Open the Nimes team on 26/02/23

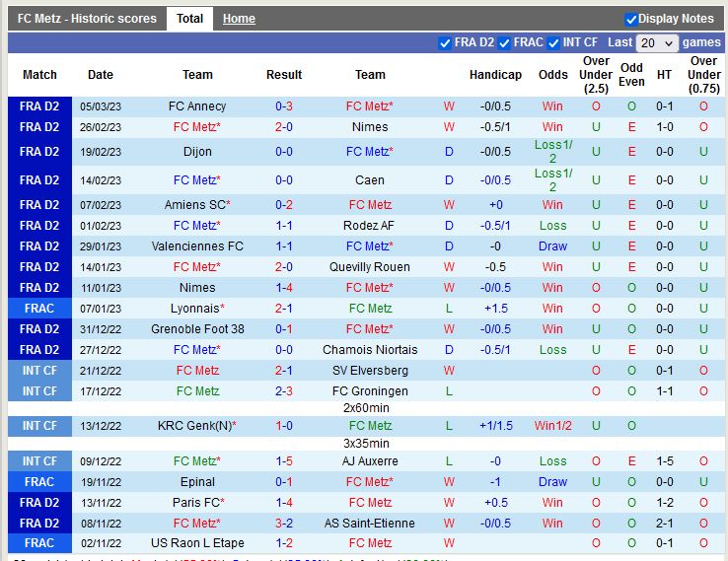(x=370, y=127)
